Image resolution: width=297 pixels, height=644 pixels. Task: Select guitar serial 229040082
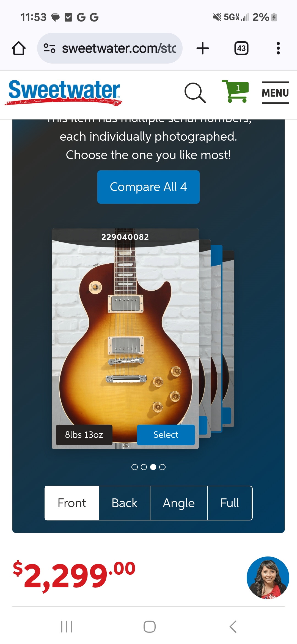click(x=166, y=435)
